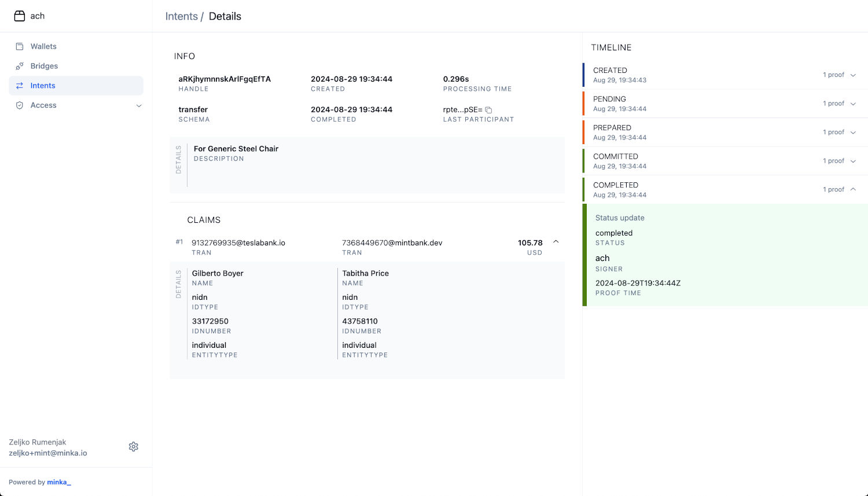Click the Bridges sidebar icon
The width and height of the screenshot is (868, 496).
click(x=20, y=66)
